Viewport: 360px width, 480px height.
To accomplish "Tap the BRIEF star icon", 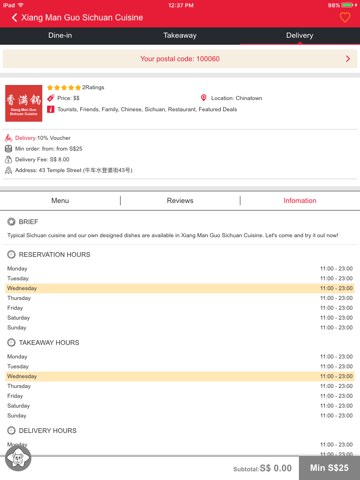I will [x=11, y=222].
